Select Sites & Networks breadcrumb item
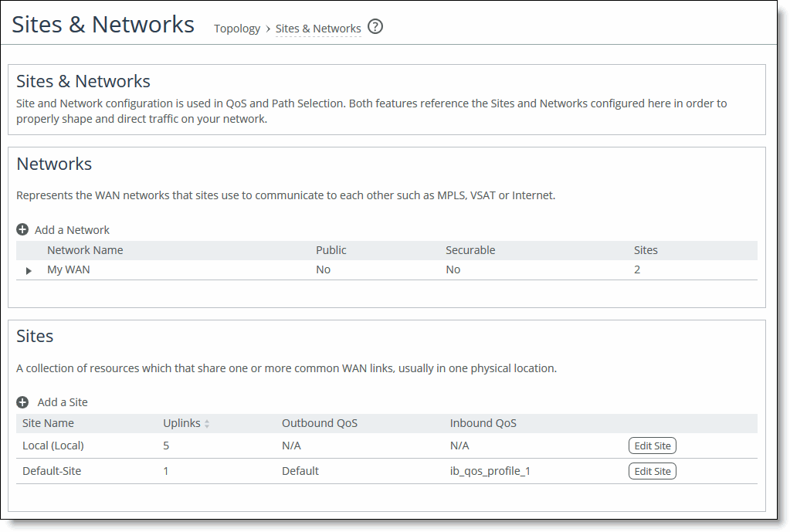 (x=318, y=29)
